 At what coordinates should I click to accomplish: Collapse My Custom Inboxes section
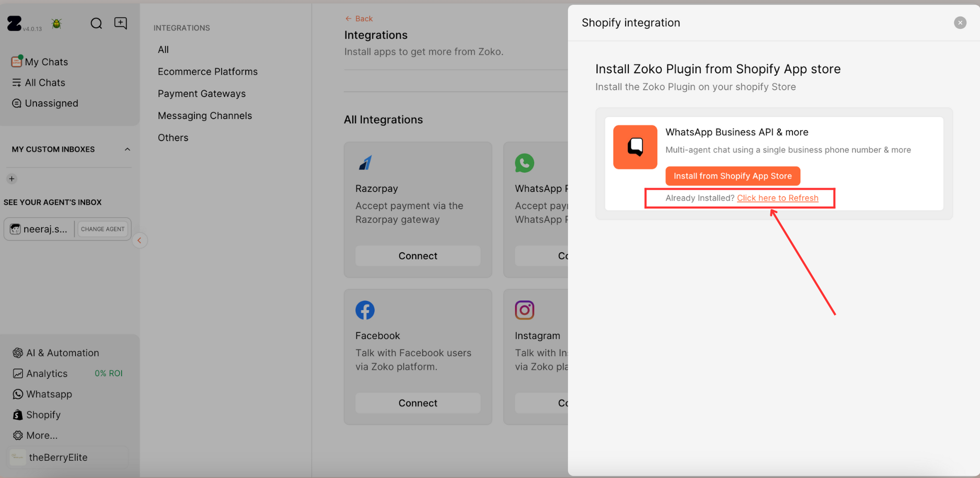[128, 149]
